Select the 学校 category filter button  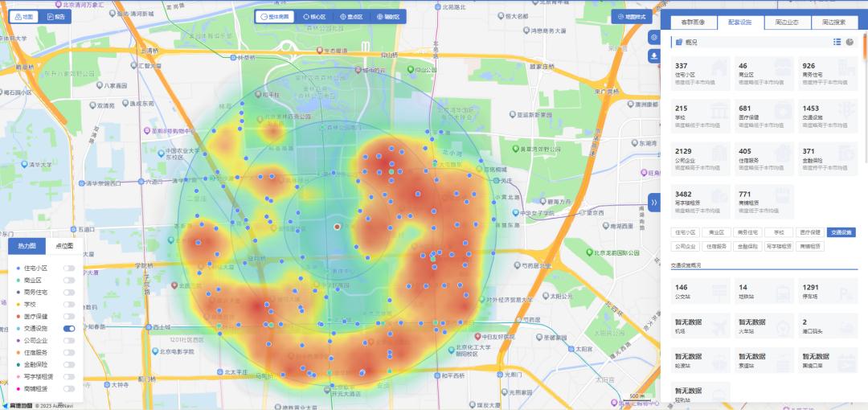tap(778, 232)
